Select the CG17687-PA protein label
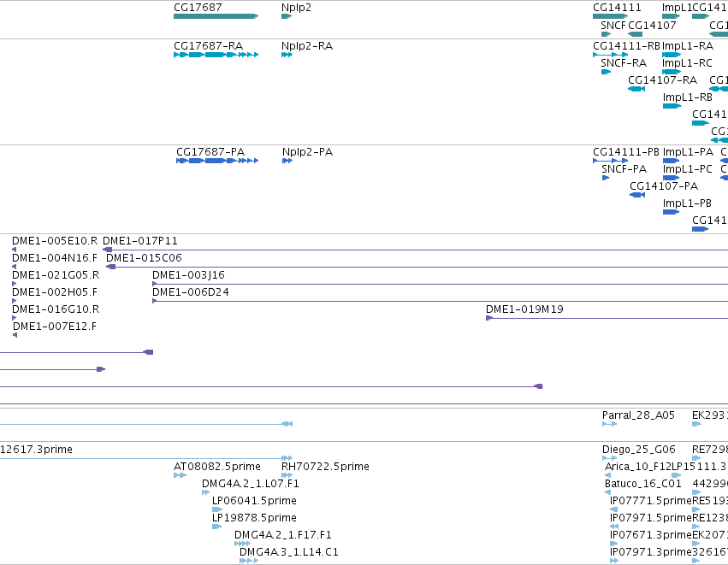Screen dimensions: 728x565 point(210,152)
